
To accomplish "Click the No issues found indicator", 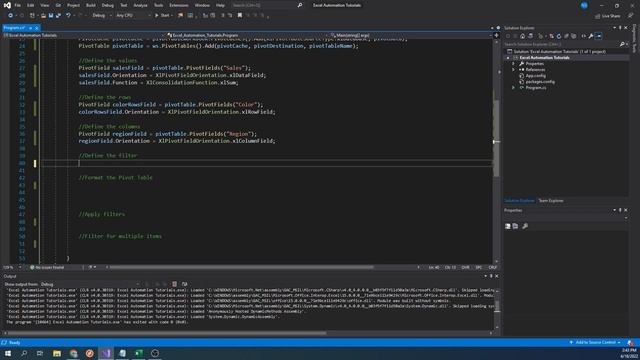I will click(47, 267).
